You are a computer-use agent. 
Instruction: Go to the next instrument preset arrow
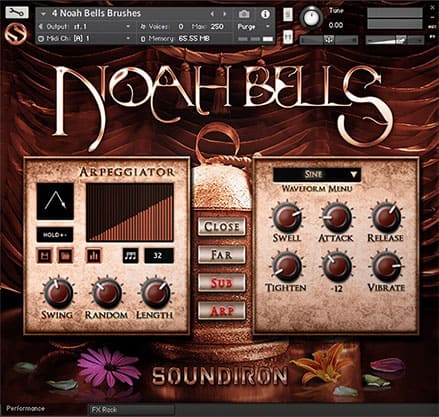coord(225,14)
